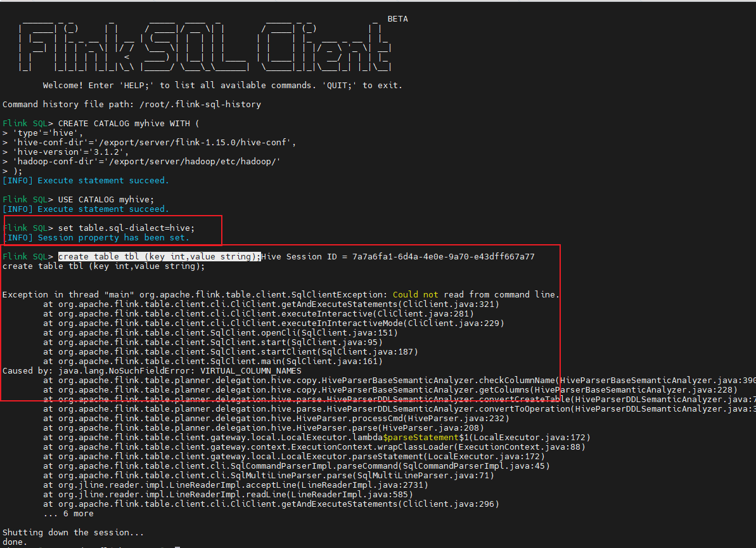This screenshot has width=756, height=548.
Task: Click the 'done.' line
Action: pyautogui.click(x=15, y=542)
